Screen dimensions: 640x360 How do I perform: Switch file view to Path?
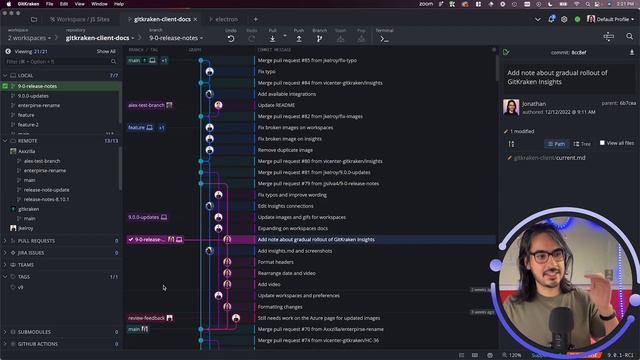tap(556, 144)
